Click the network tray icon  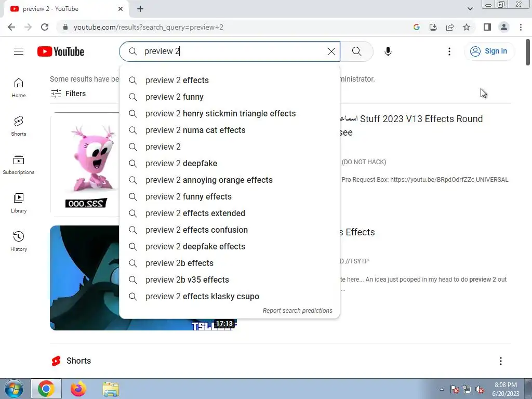[467, 390]
